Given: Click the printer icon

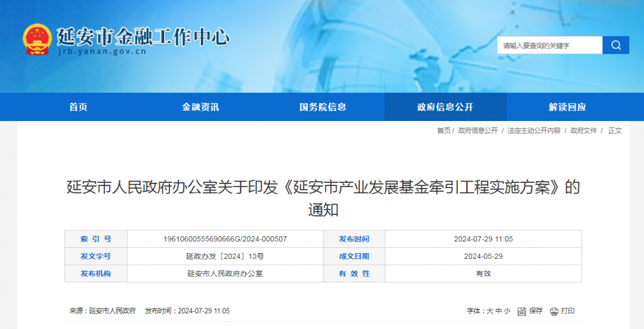Looking at the screenshot, I should click(554, 311).
